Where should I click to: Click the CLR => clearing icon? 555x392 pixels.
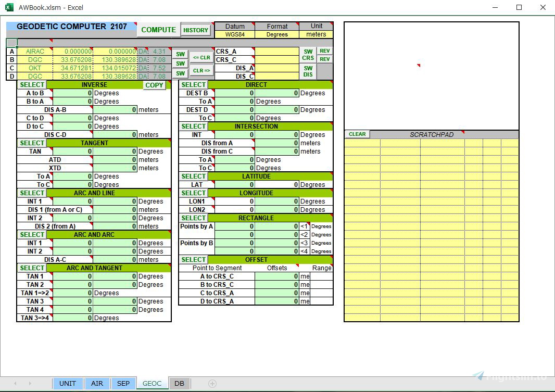(203, 70)
